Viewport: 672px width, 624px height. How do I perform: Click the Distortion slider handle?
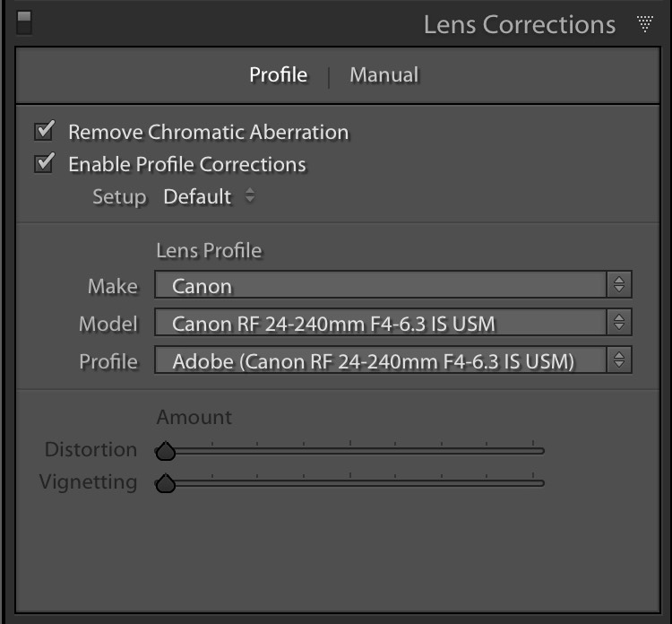(x=166, y=451)
